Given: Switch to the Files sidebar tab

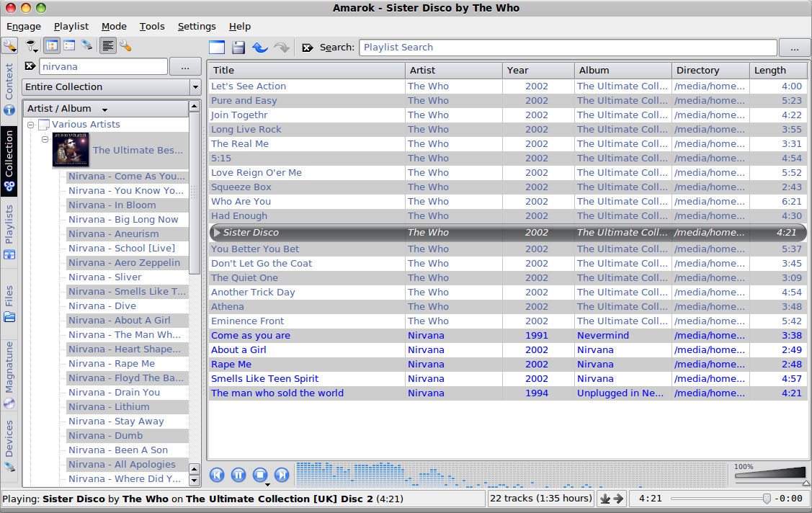Looking at the screenshot, I should pyautogui.click(x=9, y=304).
